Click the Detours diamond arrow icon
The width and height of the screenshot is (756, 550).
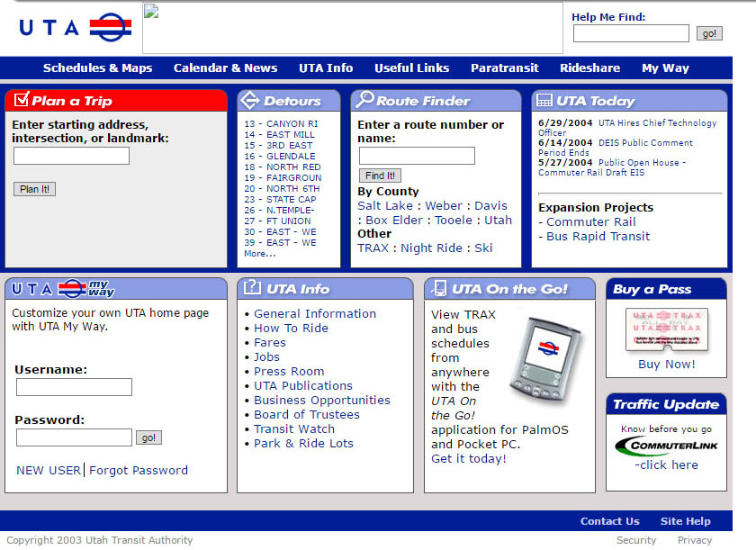pos(250,100)
